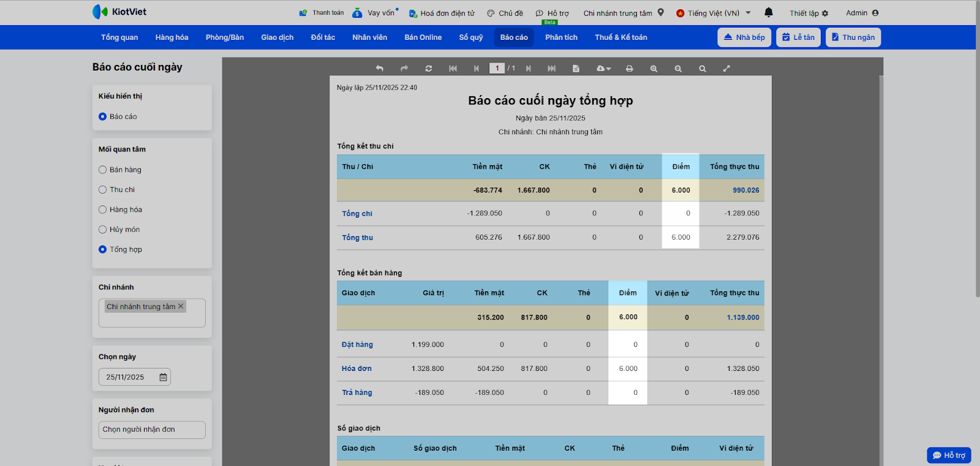The width and height of the screenshot is (980, 466).
Task: Open the notifications bell
Action: [769, 12]
